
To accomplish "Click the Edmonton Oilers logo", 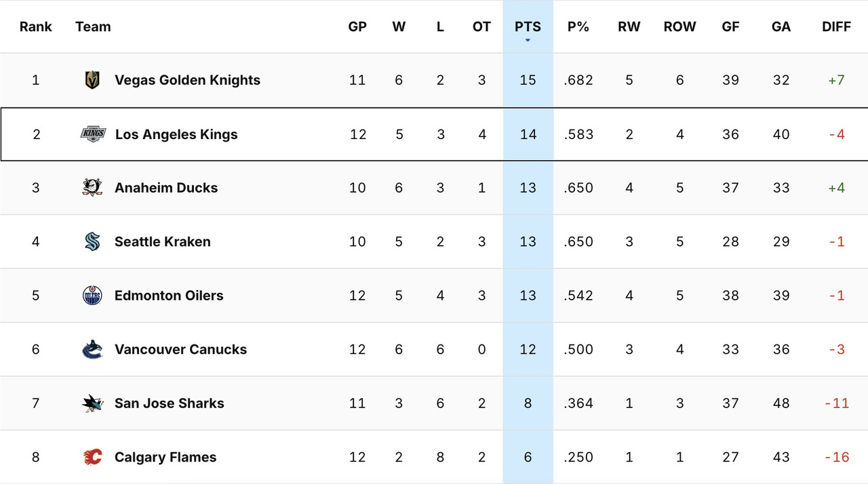I will pyautogui.click(x=92, y=296).
